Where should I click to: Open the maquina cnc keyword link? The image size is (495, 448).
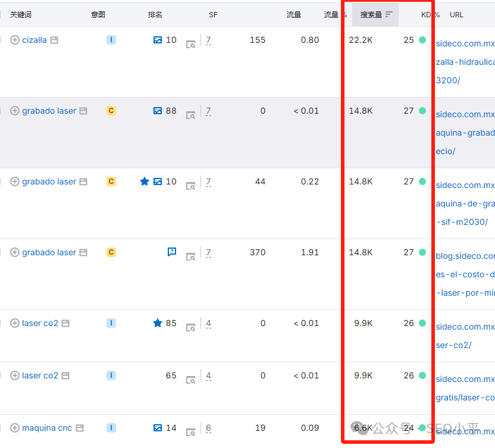click(47, 428)
